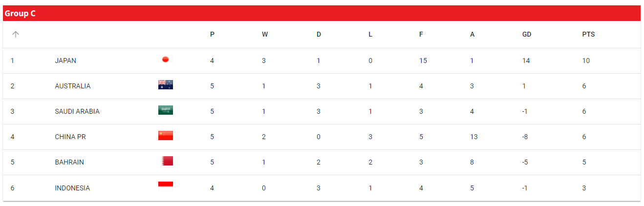Screen dimensions: 644x206
Task: Select the Group C red title bar
Action: (322, 13)
